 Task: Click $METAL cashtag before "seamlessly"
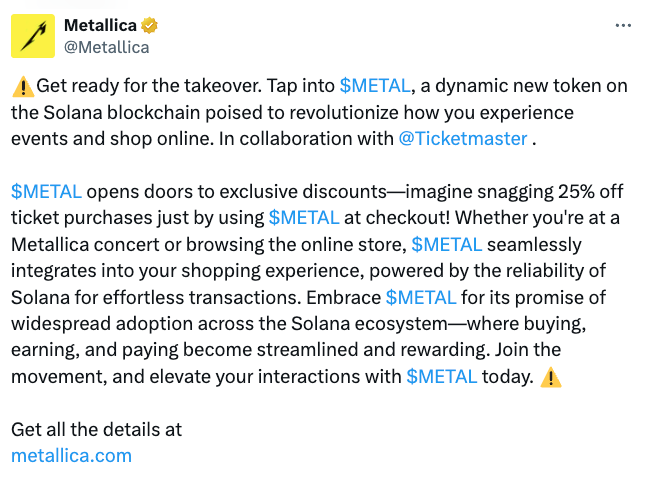coord(447,244)
